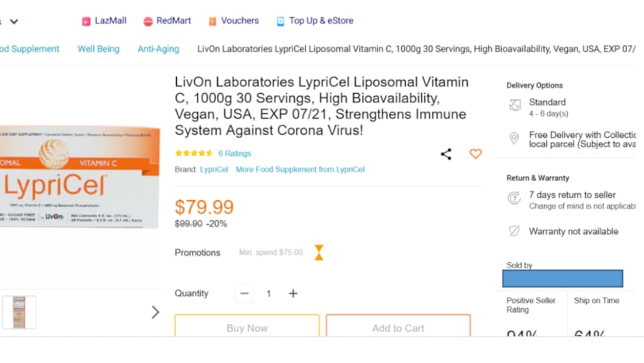The image size is (644, 363).
Task: Click the Standard delivery truck icon
Action: 514,105
